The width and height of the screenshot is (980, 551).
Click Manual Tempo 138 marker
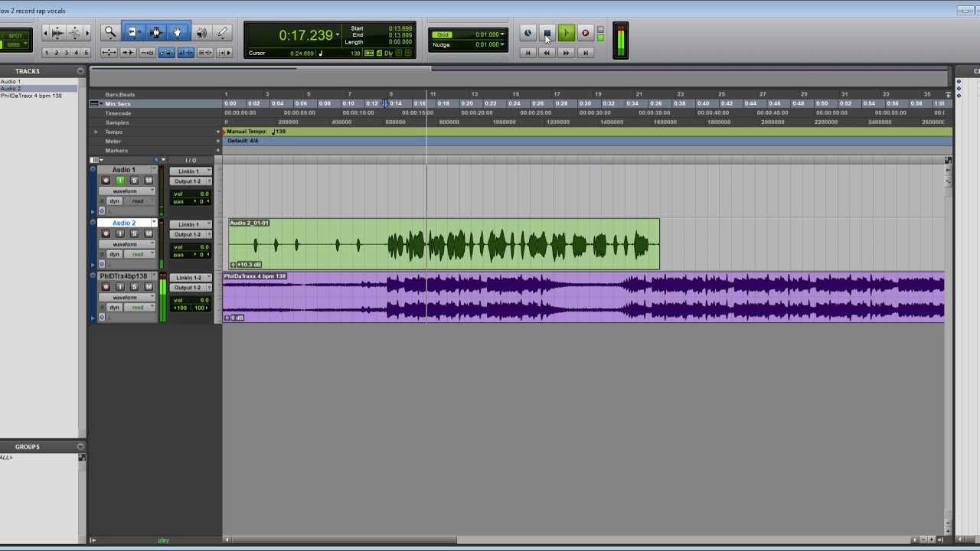coord(255,132)
